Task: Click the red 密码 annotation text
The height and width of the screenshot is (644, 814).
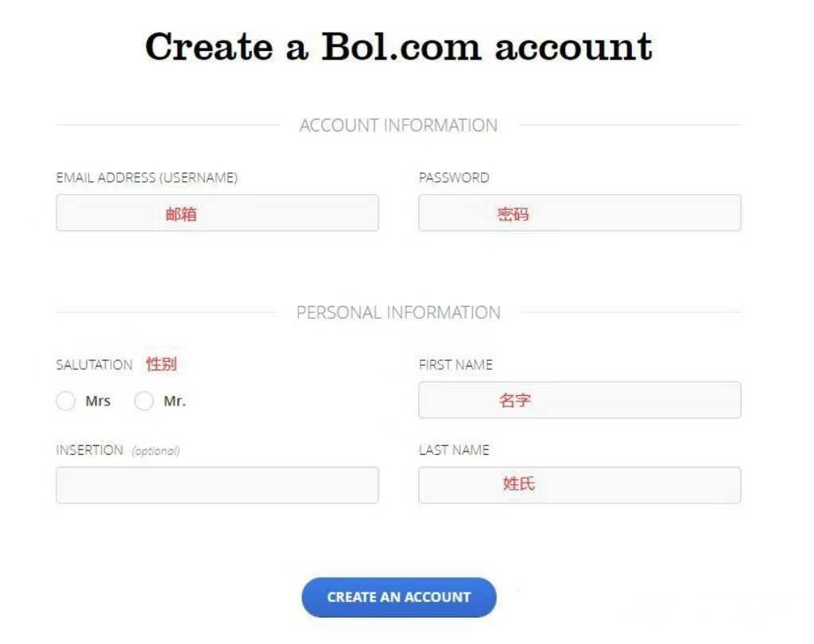Action: point(513,214)
